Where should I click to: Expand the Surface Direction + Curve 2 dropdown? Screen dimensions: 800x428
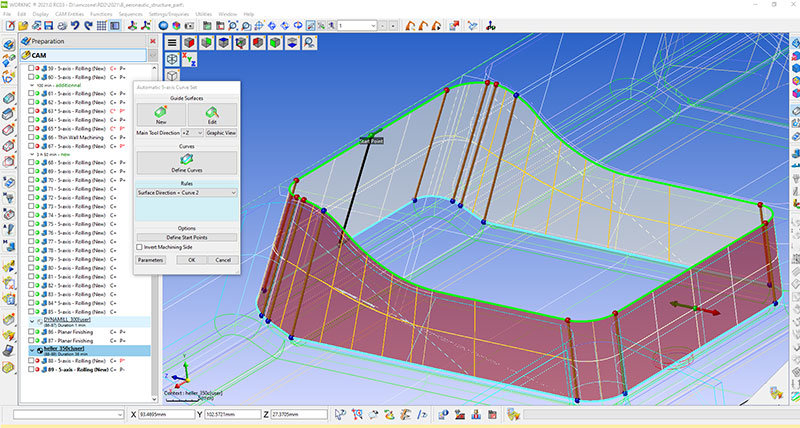(186, 191)
